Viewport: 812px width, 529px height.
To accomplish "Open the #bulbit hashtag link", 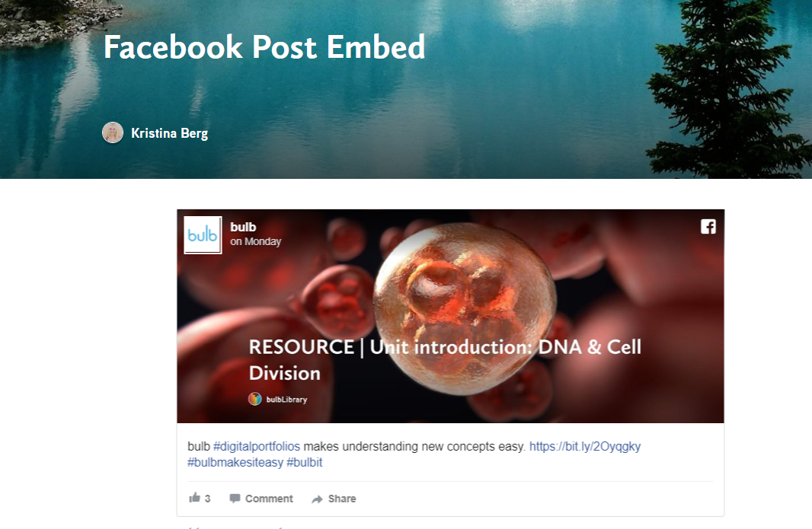I will 305,462.
